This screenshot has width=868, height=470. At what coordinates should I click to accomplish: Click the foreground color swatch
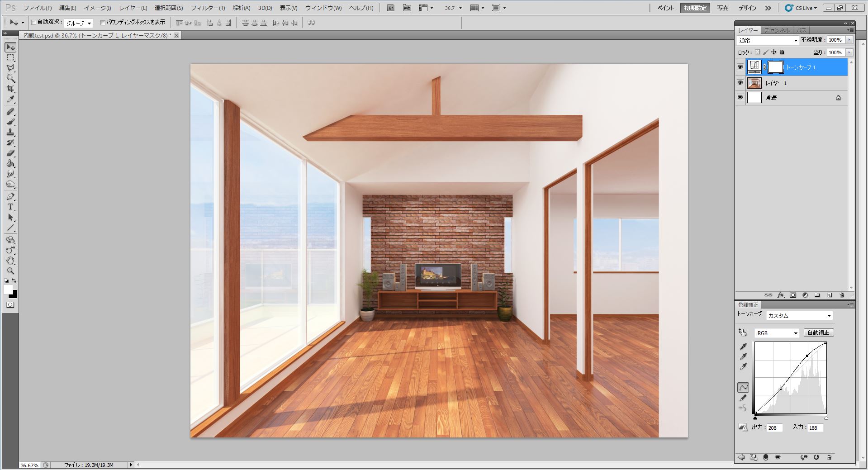tap(8, 290)
